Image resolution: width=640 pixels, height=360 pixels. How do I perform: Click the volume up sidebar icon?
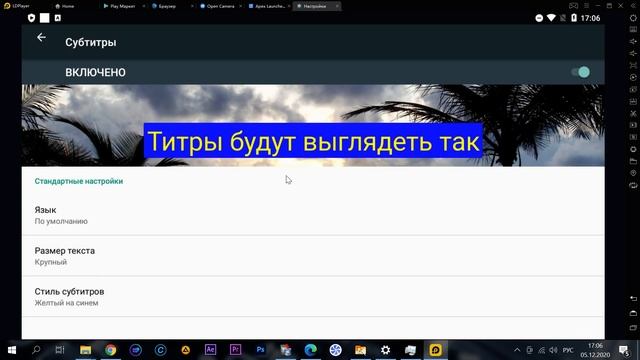click(633, 42)
